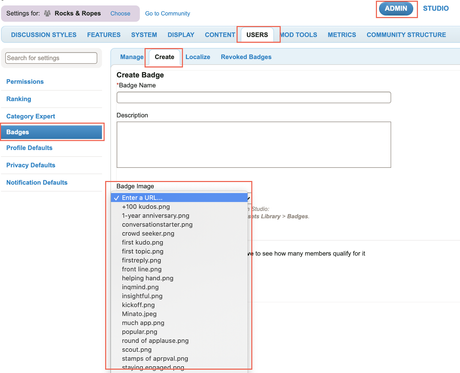460x373 pixels.
Task: Open Privacy Defaults settings
Action: click(31, 165)
